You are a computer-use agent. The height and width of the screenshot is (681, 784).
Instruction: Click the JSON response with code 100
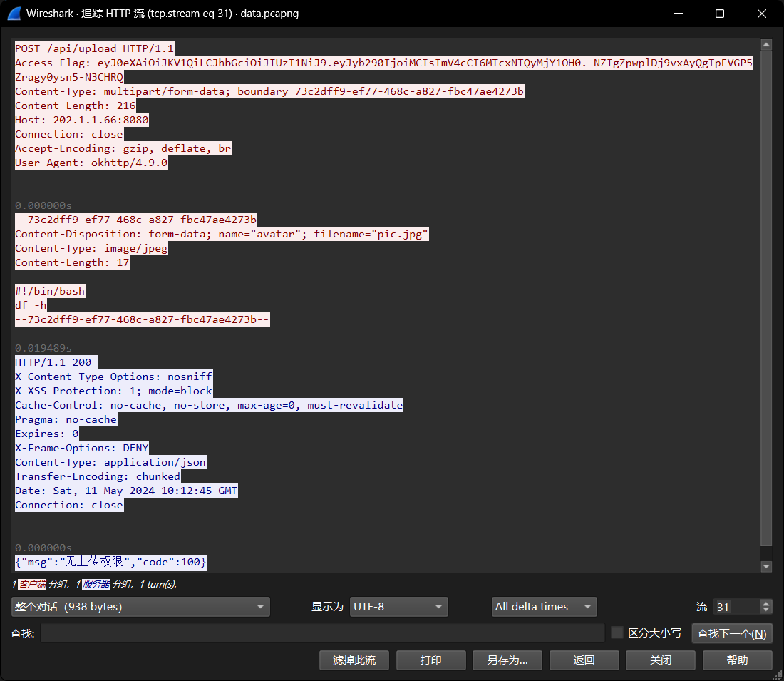tap(110, 562)
